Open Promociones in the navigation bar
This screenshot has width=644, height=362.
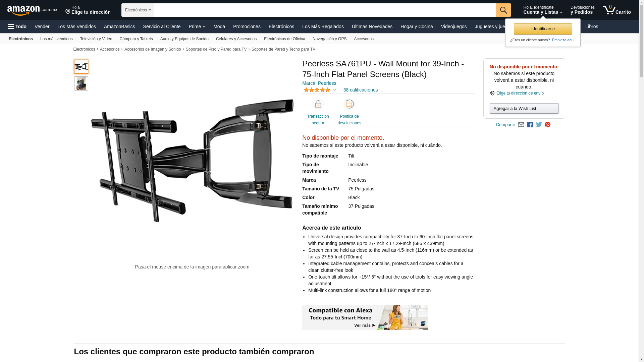tap(247, 26)
